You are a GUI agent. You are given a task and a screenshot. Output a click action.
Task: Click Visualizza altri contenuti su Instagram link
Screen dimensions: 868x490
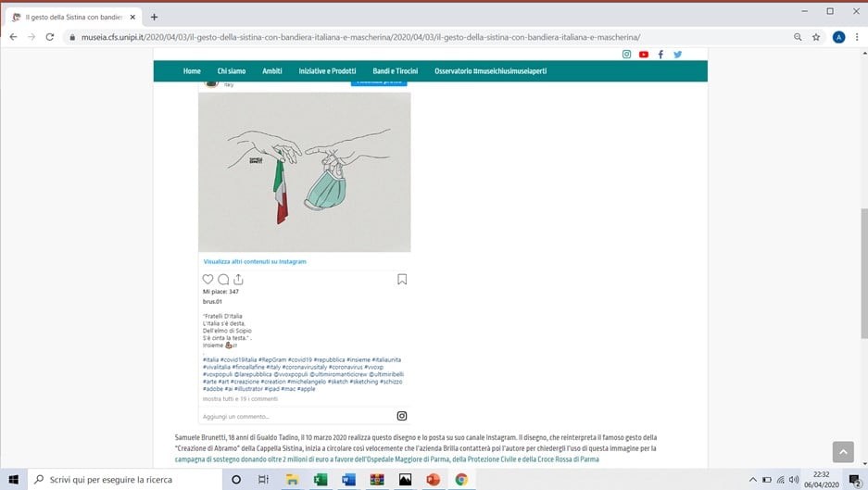click(x=255, y=261)
